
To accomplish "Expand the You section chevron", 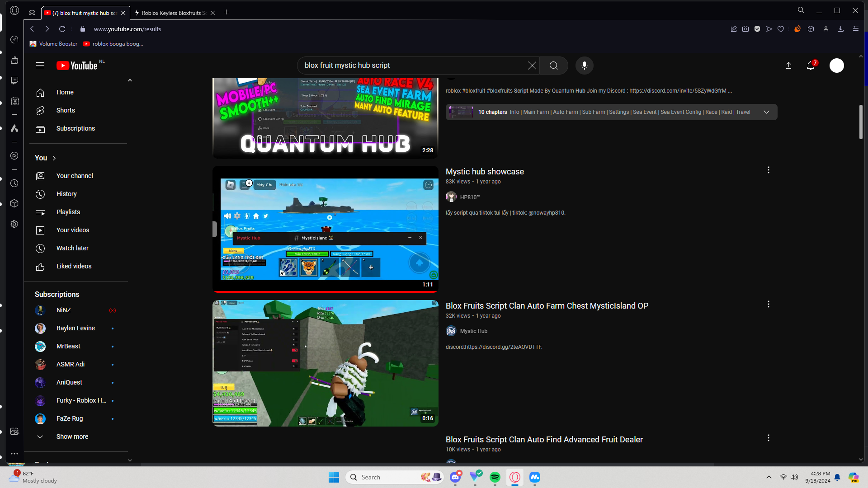I will pyautogui.click(x=54, y=158).
